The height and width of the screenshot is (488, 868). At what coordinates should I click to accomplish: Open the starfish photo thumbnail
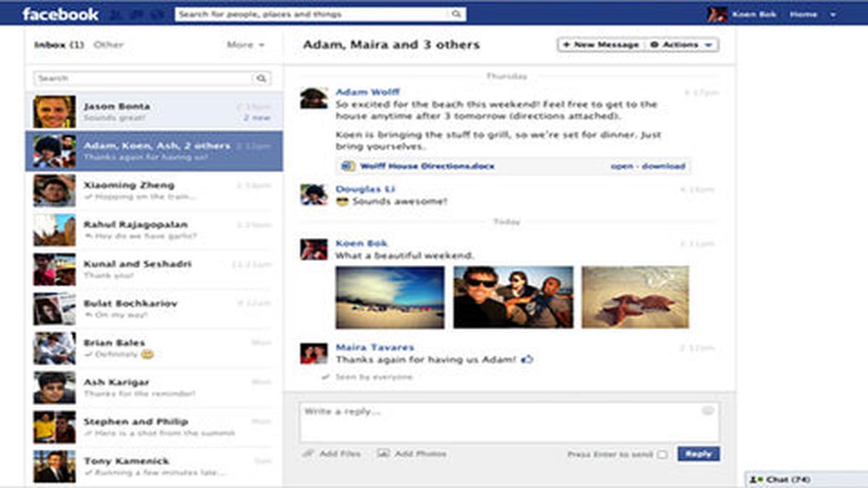635,297
